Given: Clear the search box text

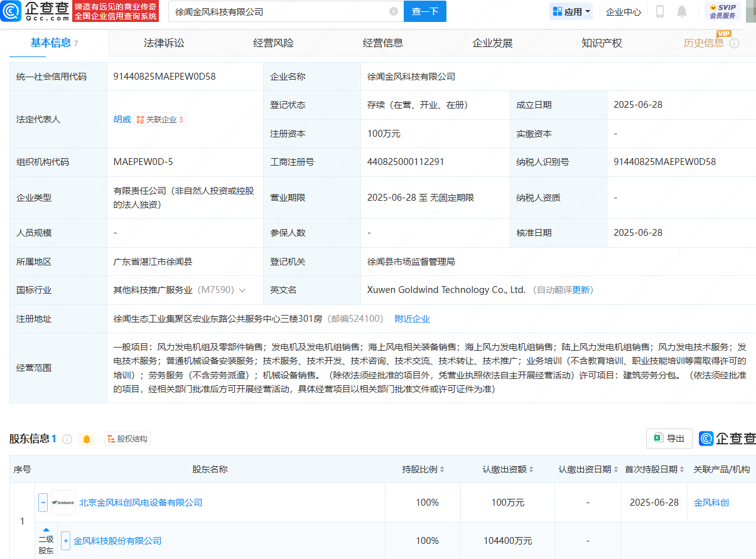Looking at the screenshot, I should pyautogui.click(x=394, y=11).
